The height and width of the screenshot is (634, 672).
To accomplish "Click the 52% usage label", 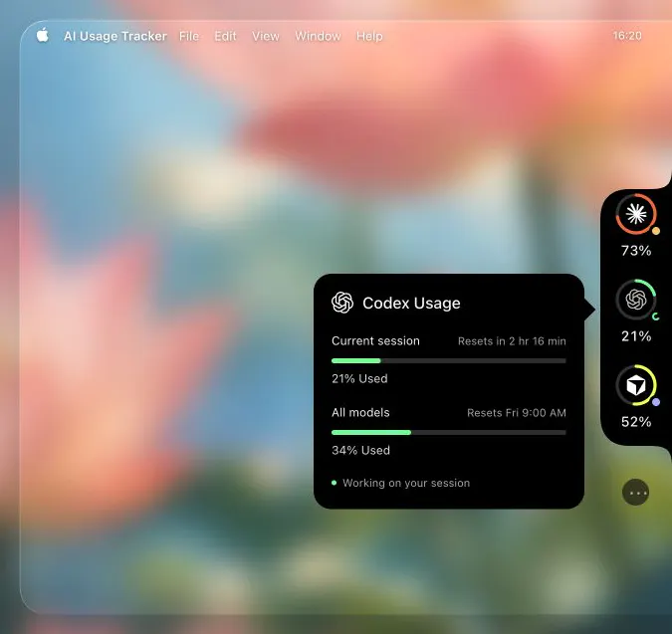I will click(x=636, y=422).
